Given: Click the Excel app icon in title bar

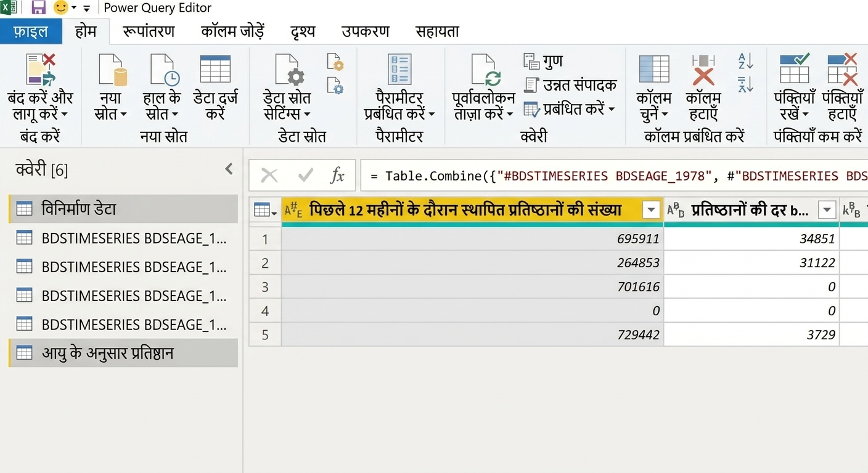Looking at the screenshot, I should tap(9, 8).
